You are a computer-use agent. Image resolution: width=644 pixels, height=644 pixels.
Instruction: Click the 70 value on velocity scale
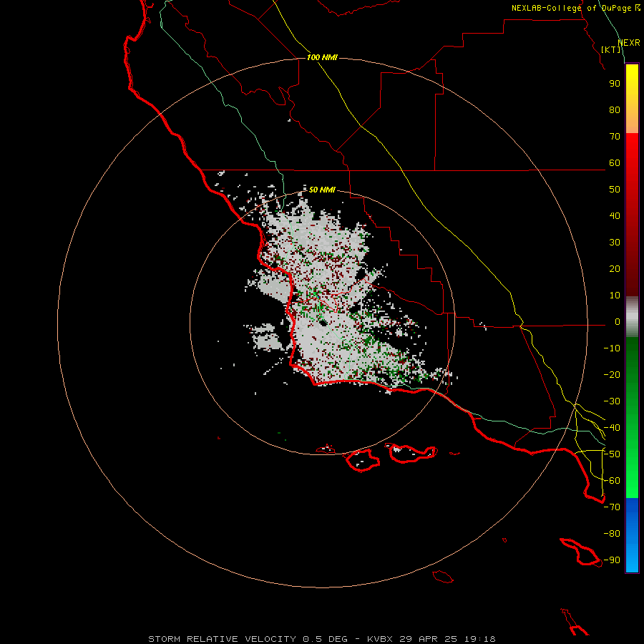point(615,137)
